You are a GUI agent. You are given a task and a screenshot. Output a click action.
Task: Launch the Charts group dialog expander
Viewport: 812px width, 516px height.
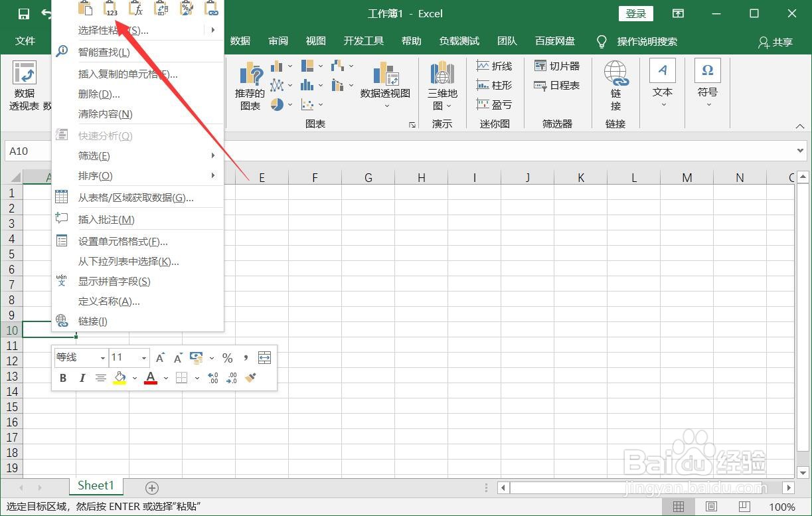point(412,124)
